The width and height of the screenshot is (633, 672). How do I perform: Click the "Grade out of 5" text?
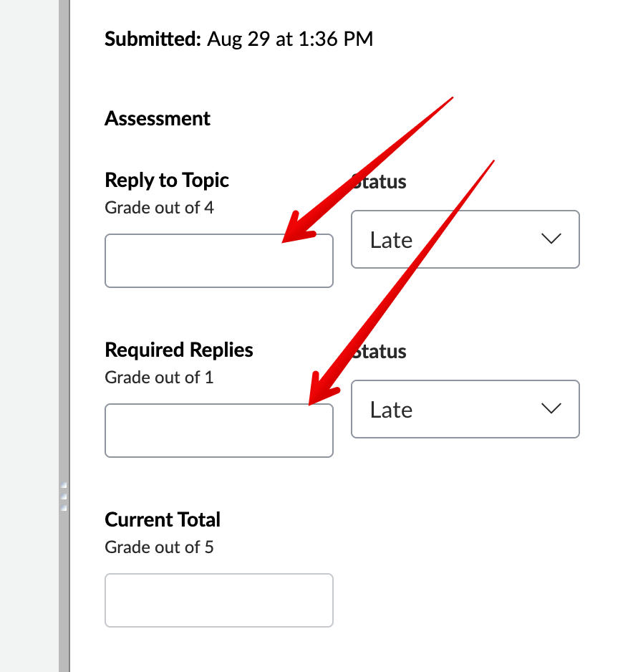(x=159, y=547)
